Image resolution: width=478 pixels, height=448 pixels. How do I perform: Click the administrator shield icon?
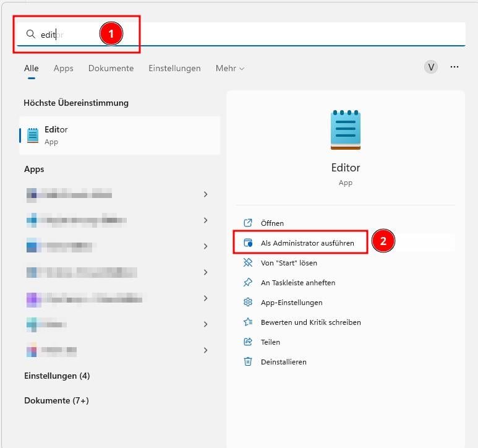click(248, 243)
